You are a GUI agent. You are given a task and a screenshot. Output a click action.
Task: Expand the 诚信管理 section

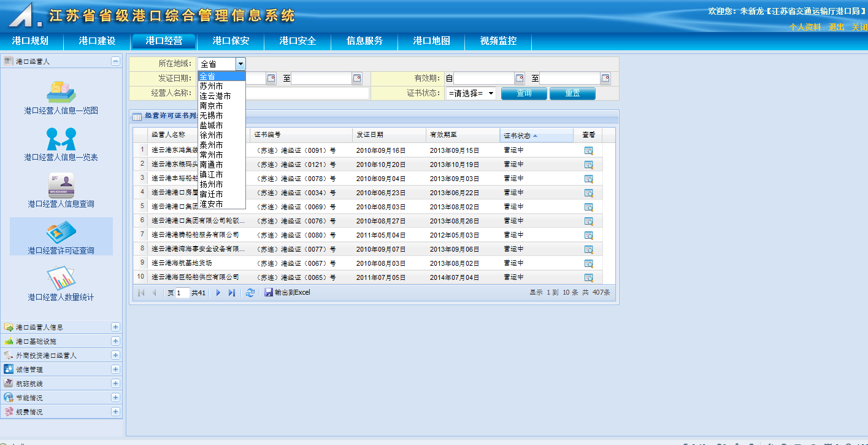(x=115, y=370)
